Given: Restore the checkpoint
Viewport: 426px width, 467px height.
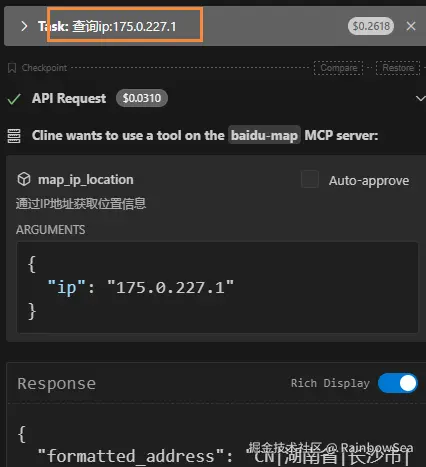Looking at the screenshot, I should [398, 68].
